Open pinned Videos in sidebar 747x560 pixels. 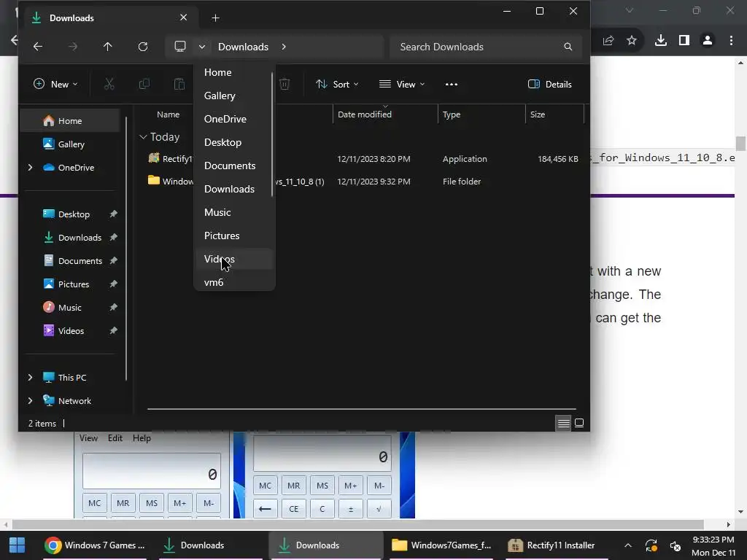(x=71, y=331)
